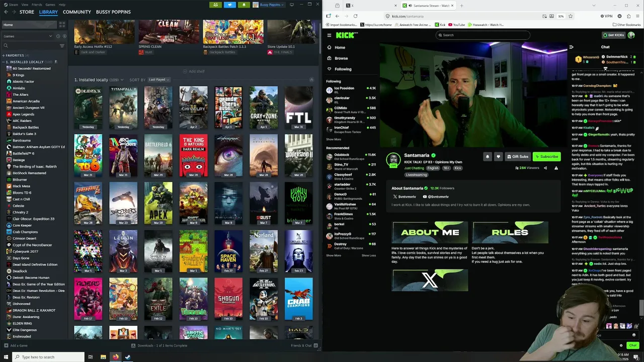
Task: Report the Santamaria stream warning icon
Action: click(556, 168)
